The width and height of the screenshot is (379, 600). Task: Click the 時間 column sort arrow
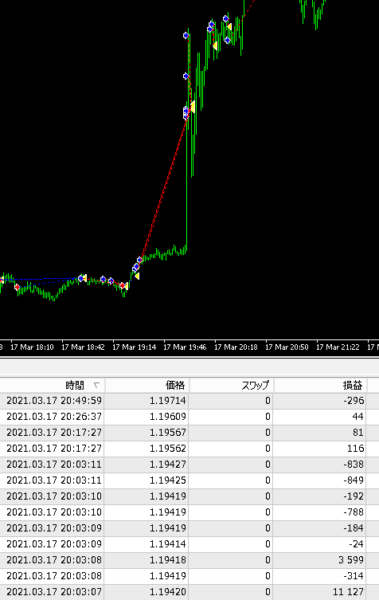pyautogui.click(x=96, y=385)
